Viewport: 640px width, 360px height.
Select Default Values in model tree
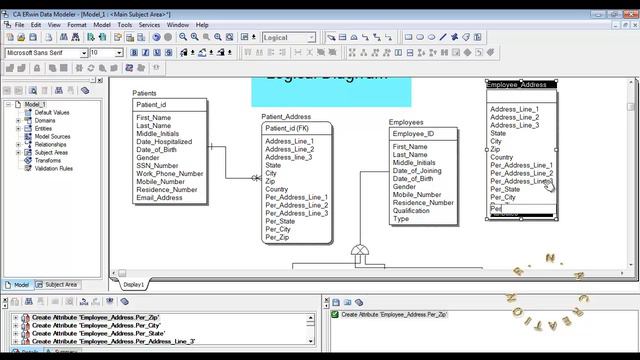coord(52,113)
